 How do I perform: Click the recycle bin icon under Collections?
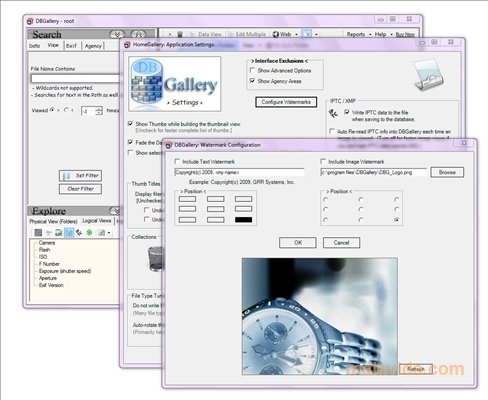[x=155, y=259]
